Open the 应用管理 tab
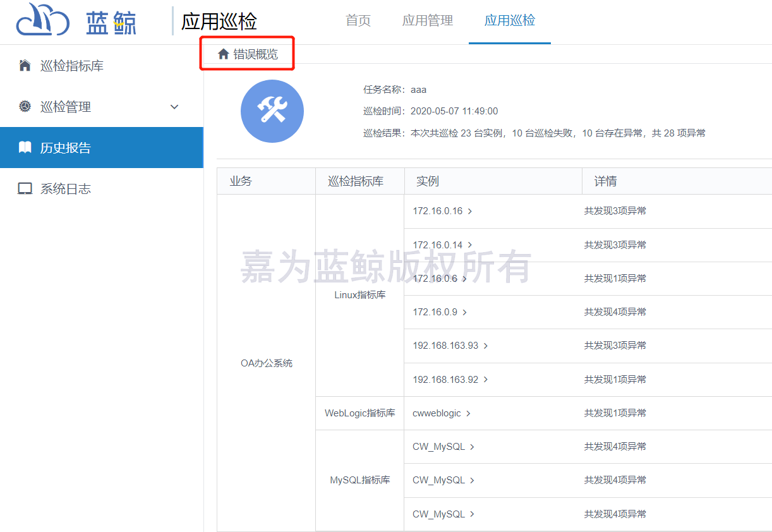The width and height of the screenshot is (772, 532). [428, 21]
